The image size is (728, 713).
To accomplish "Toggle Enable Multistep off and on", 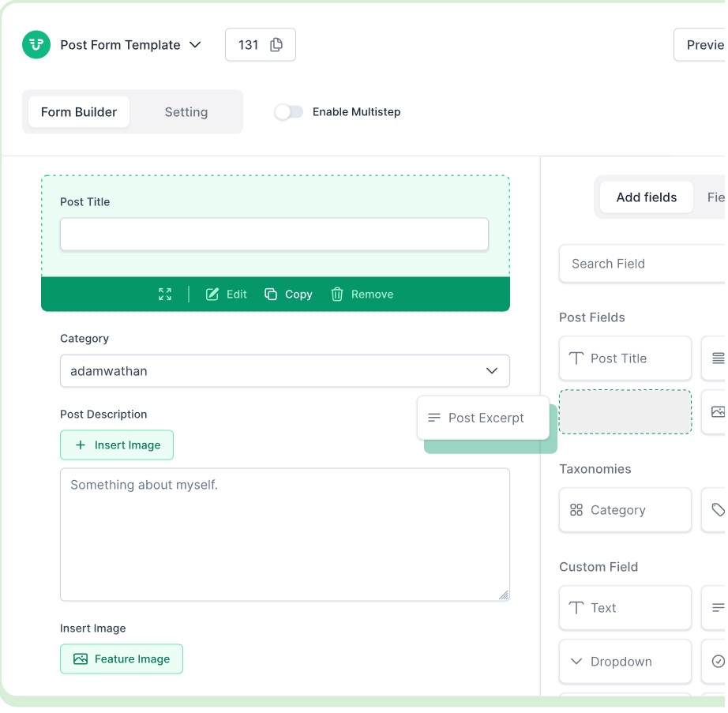I will (x=289, y=112).
